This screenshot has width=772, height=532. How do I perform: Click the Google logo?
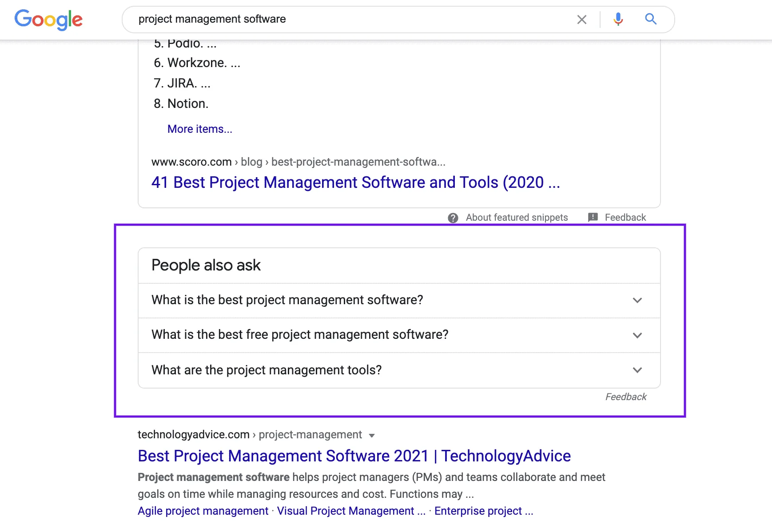pos(48,20)
